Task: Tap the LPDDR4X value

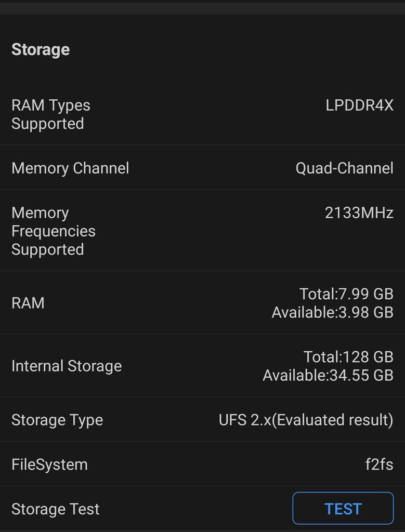Action: (359, 105)
